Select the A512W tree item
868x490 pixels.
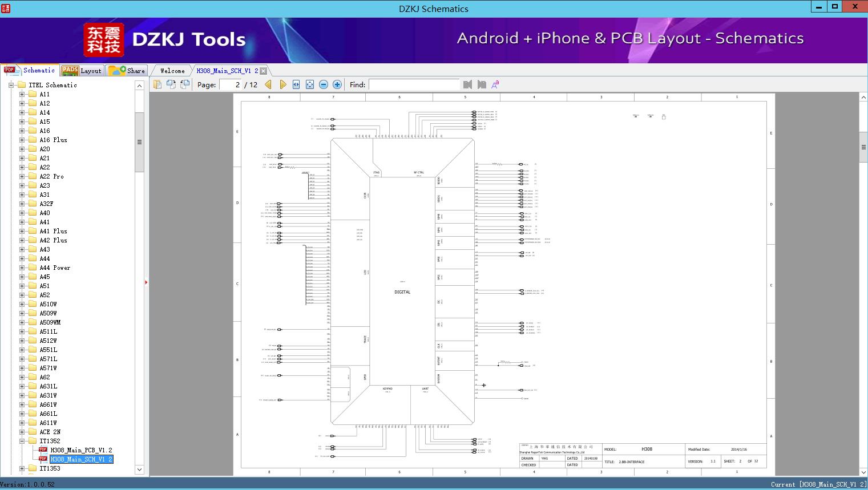click(49, 341)
